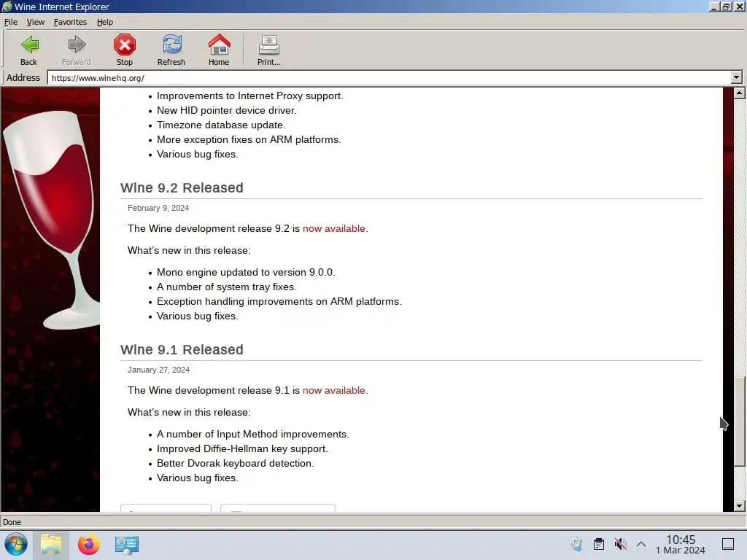Reload the page using Refresh icon

coord(171,45)
